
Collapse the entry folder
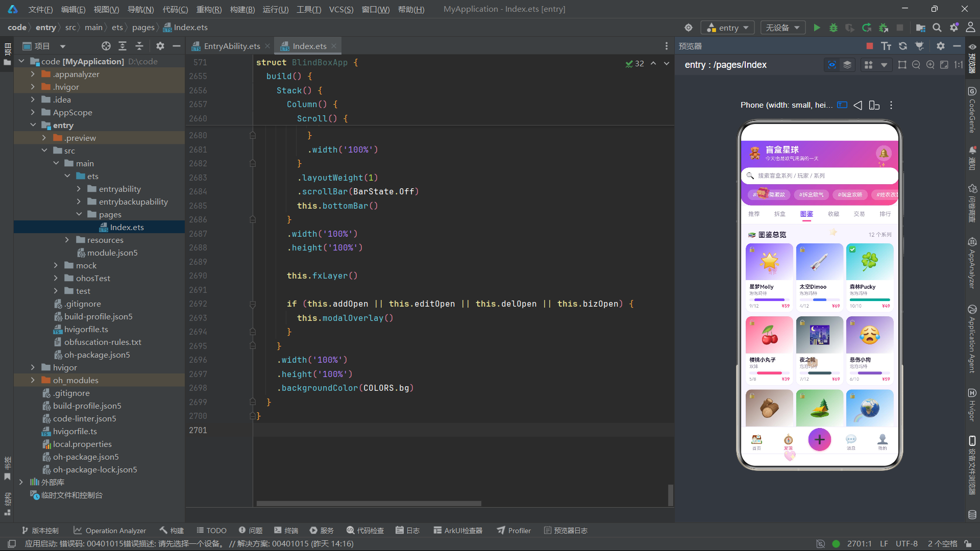tap(33, 125)
